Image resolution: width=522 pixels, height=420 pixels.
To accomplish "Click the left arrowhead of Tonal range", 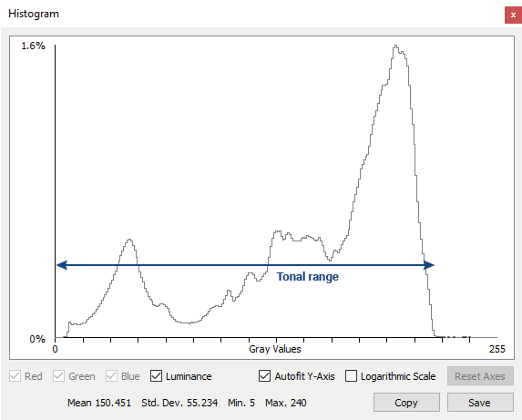I will 62,265.
